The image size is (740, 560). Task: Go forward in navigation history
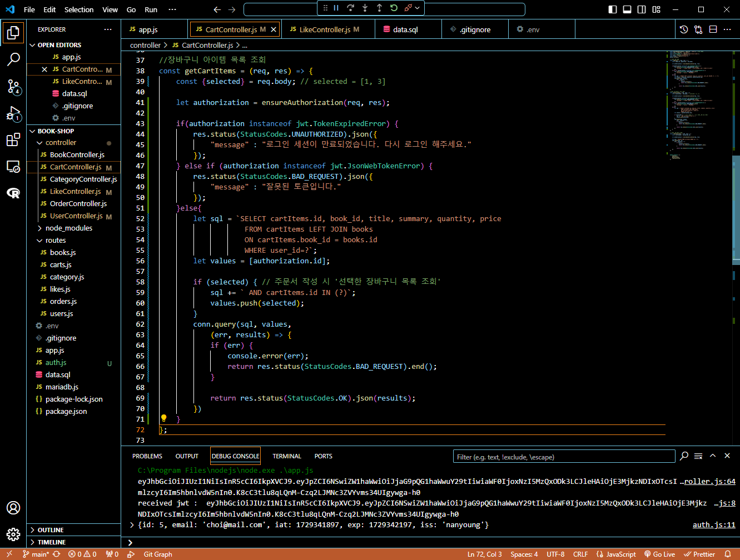click(x=232, y=9)
